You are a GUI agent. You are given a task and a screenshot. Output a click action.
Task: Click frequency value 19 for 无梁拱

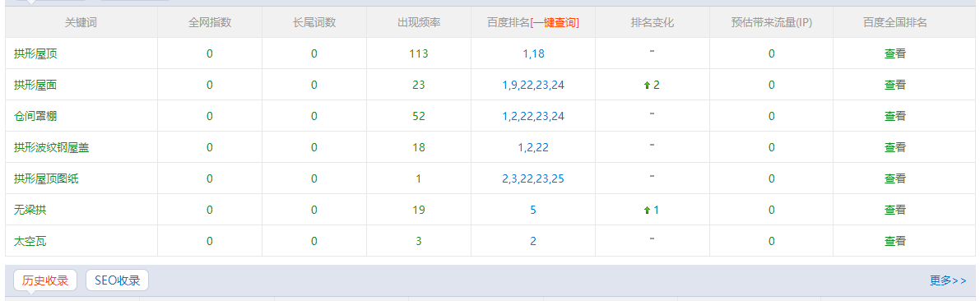(419, 210)
